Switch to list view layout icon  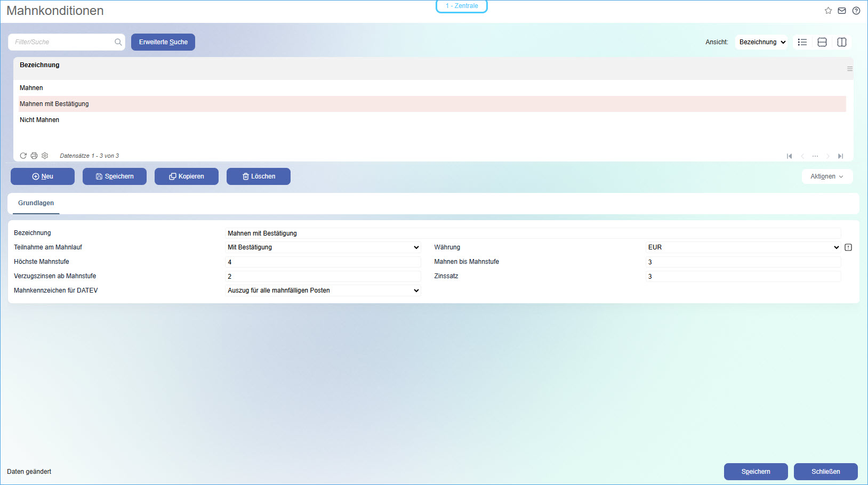point(802,42)
